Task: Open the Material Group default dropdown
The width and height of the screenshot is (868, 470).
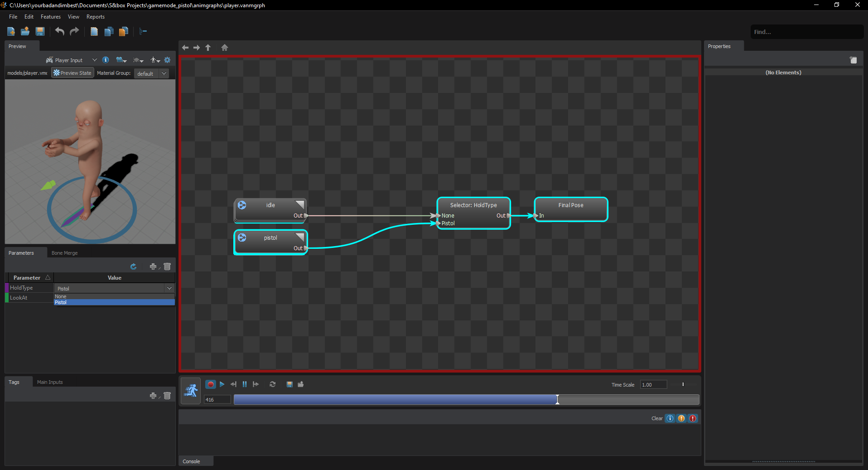Action: 152,73
